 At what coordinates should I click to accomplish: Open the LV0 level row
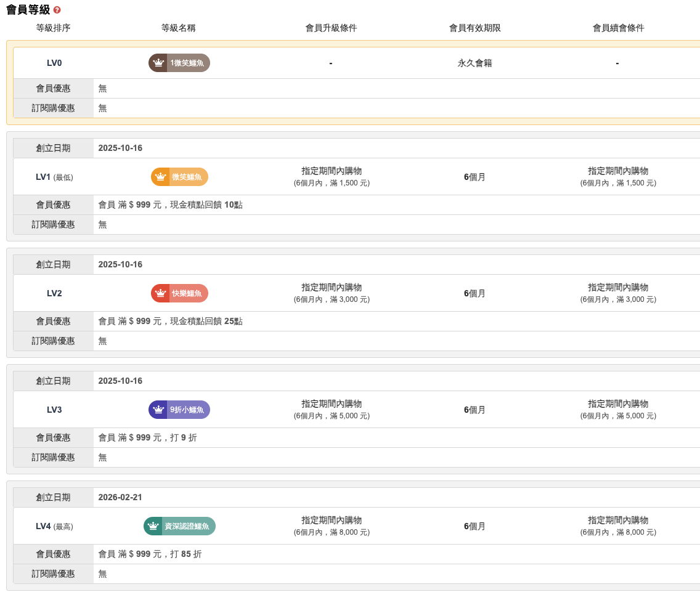click(54, 63)
